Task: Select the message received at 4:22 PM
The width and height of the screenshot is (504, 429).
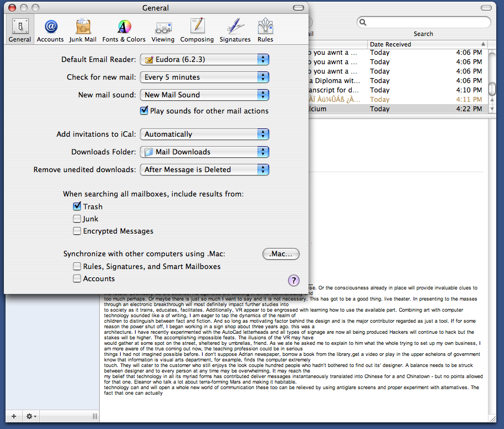Action: [x=398, y=109]
